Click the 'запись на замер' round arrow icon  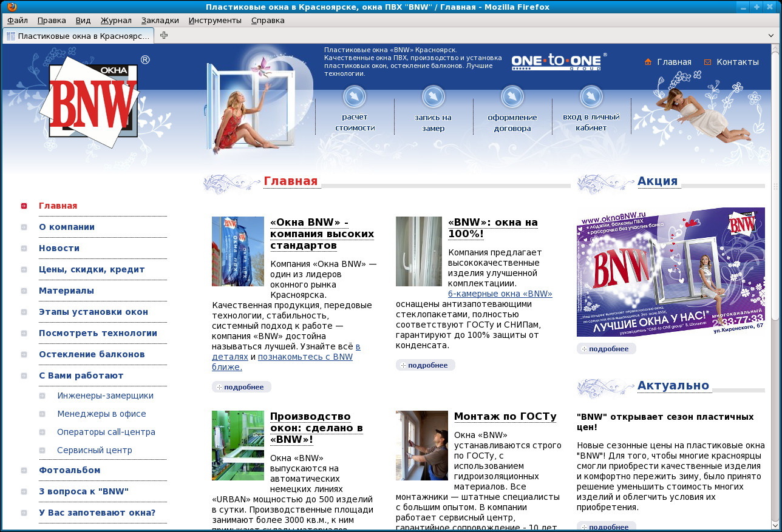pos(433,96)
